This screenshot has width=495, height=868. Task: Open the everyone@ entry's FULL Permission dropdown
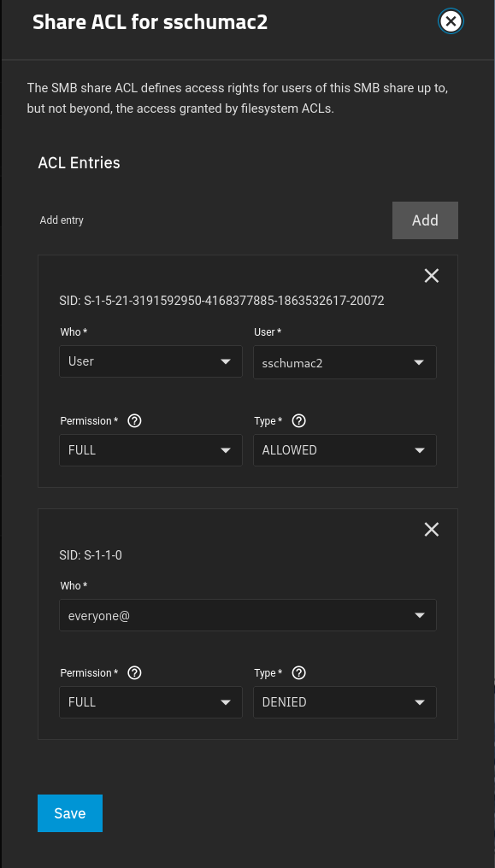coord(150,702)
